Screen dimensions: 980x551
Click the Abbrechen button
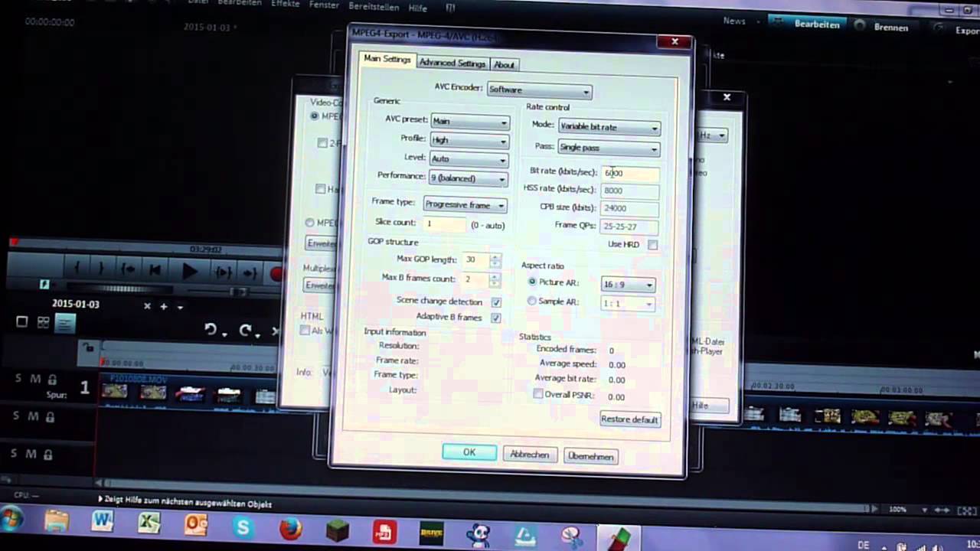tap(529, 455)
